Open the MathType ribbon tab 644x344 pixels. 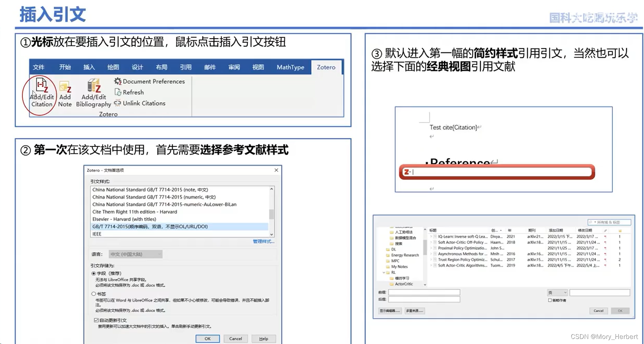click(290, 67)
